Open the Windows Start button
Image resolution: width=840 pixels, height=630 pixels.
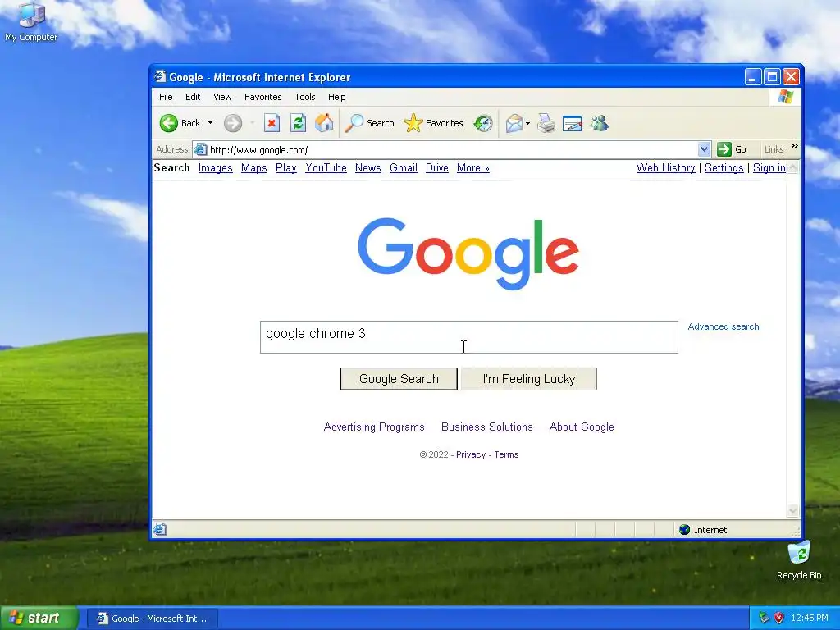point(39,618)
